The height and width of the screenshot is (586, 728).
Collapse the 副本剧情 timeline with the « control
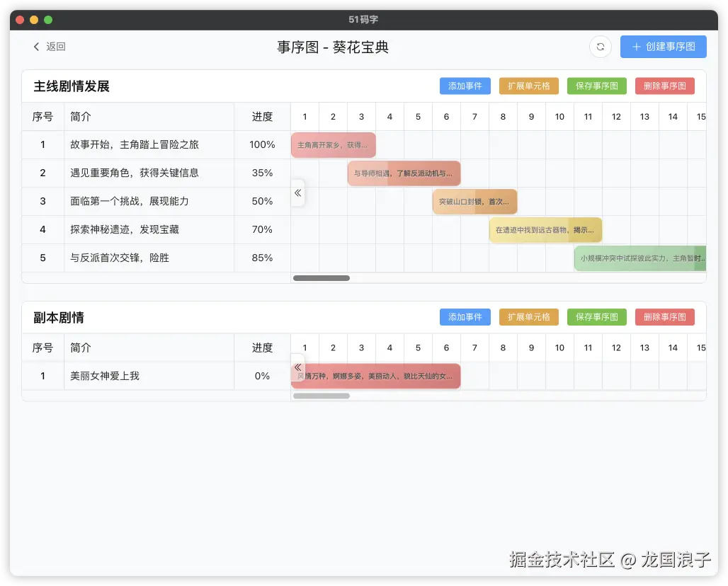click(297, 367)
